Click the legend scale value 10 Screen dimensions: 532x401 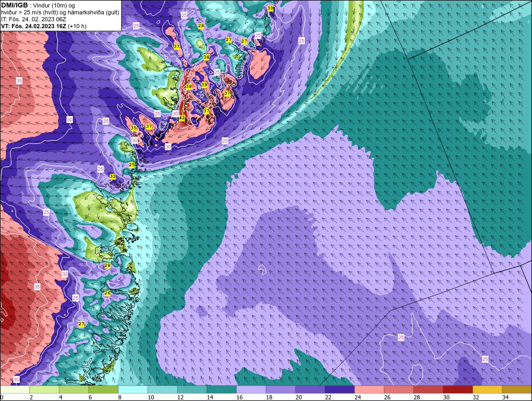point(151,397)
